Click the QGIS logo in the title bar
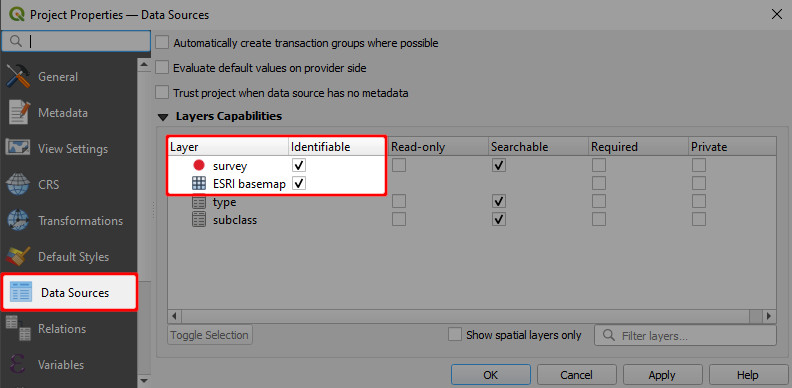The width and height of the screenshot is (792, 388). 17,15
